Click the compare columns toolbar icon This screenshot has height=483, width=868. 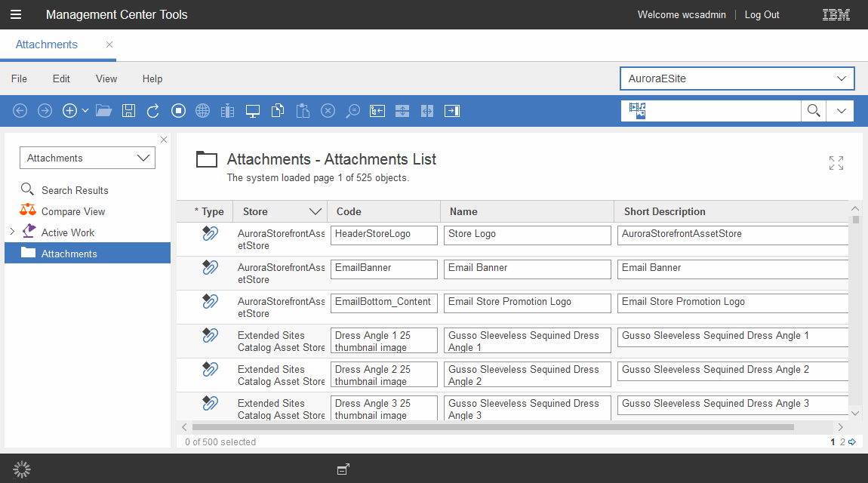(227, 111)
